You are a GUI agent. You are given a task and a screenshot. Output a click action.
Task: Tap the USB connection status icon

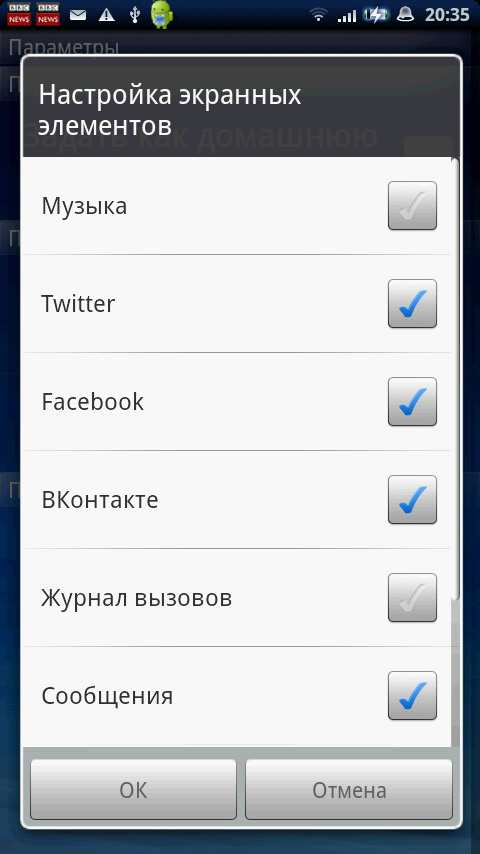click(135, 15)
